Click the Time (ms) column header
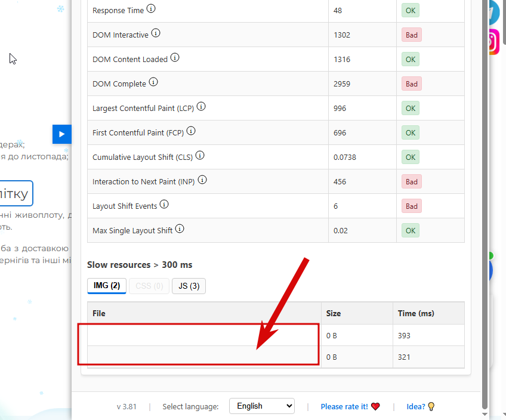Image resolution: width=506 pixels, height=420 pixels. 428,313
